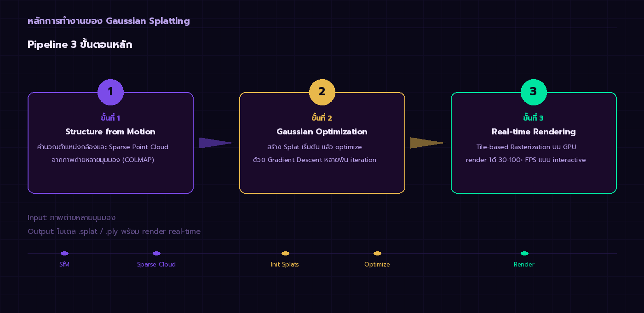
Task: Click the Pipeline 3 heading
Action: (80, 45)
